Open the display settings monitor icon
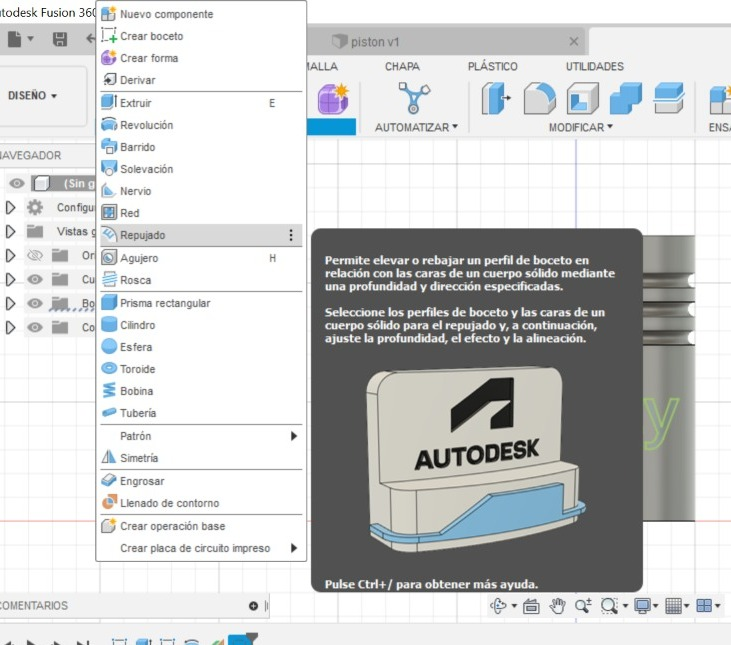Image resolution: width=731 pixels, height=645 pixels. [x=642, y=606]
